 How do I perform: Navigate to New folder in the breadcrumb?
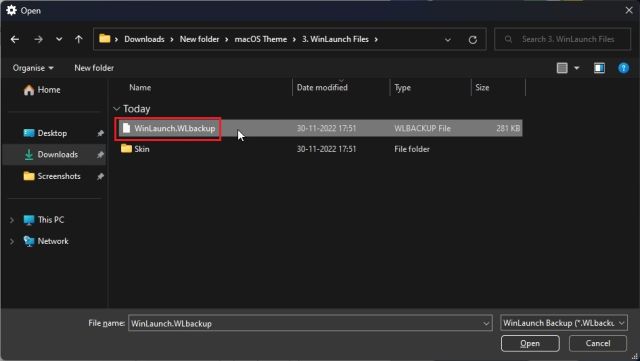(199, 39)
